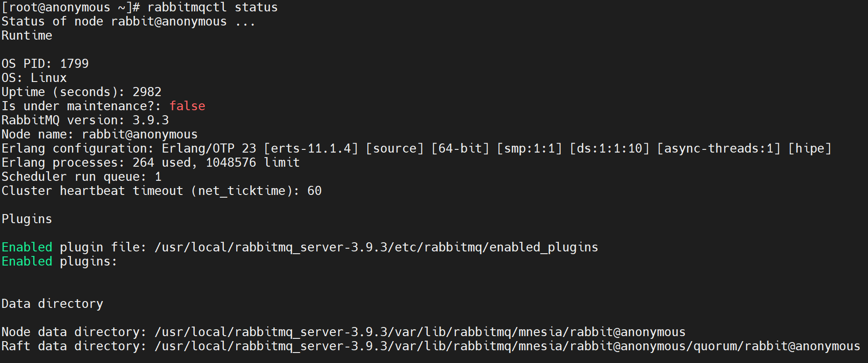This screenshot has width=868, height=363.
Task: Click the rabbitmqctl status command text
Action: pos(212,7)
